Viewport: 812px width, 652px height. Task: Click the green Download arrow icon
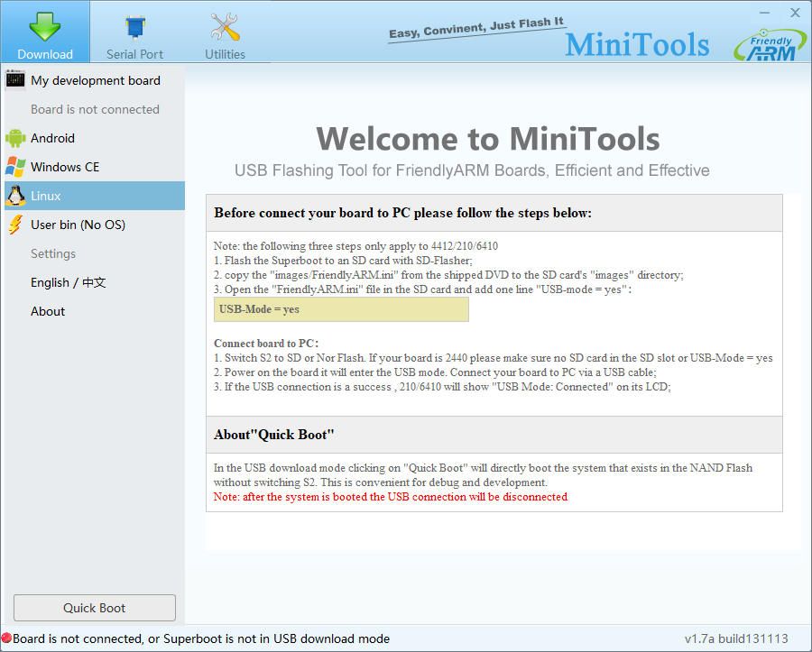click(x=45, y=26)
